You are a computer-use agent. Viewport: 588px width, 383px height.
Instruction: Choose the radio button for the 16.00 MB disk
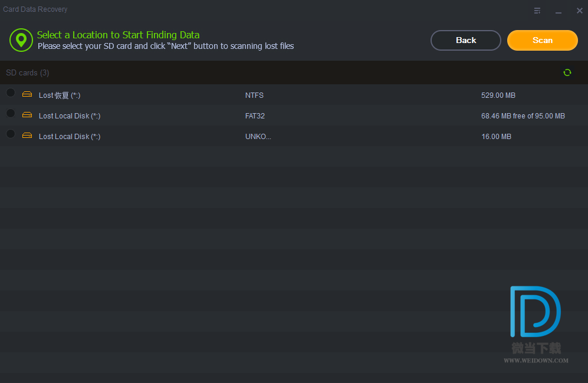pyautogui.click(x=11, y=134)
